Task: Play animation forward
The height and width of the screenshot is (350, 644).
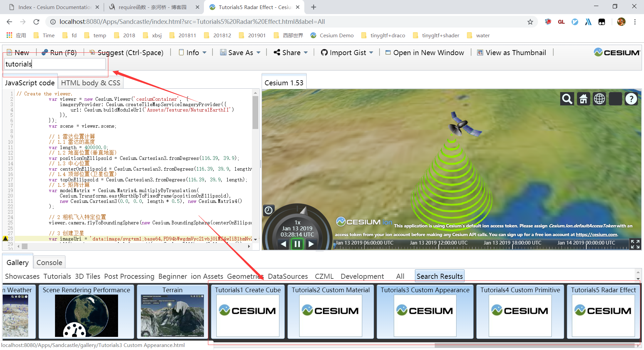Action: pos(311,244)
